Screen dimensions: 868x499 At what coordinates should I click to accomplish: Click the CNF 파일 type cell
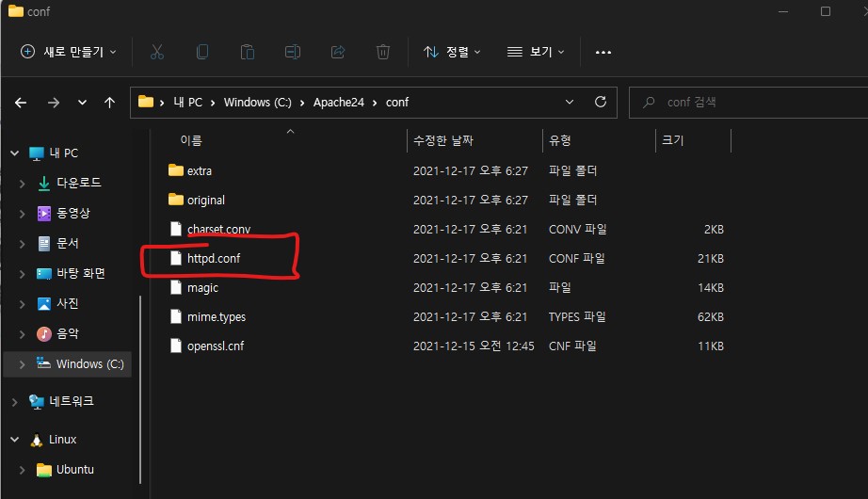(x=572, y=346)
